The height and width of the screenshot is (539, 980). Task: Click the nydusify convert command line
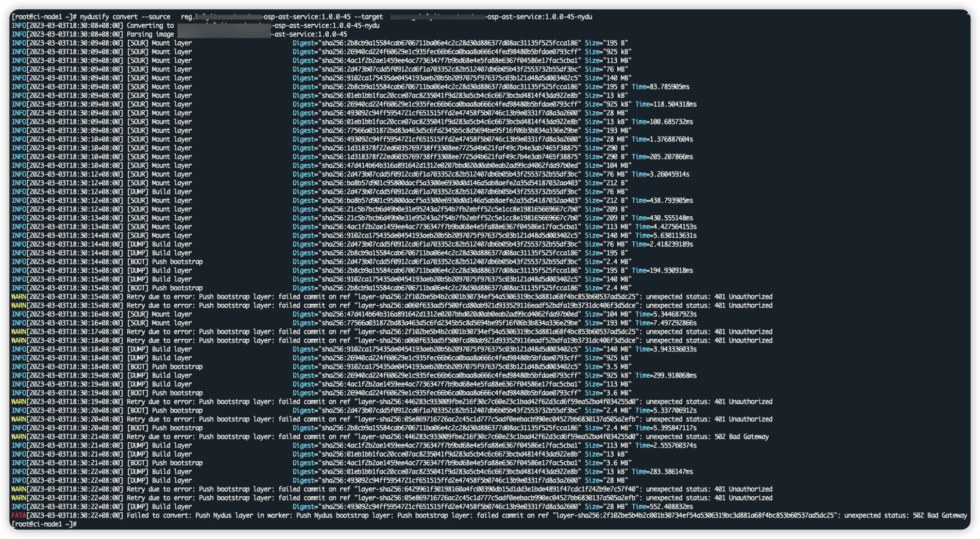coord(206,16)
